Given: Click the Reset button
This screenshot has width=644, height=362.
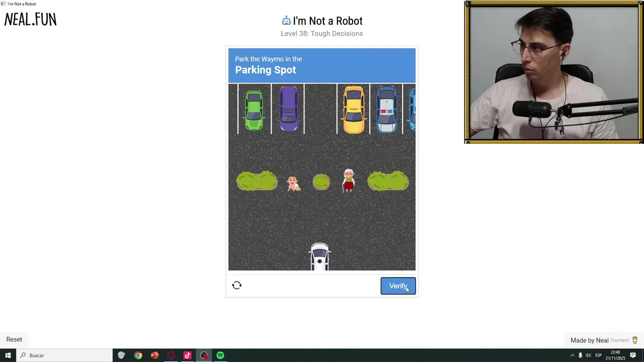Looking at the screenshot, I should (14, 339).
